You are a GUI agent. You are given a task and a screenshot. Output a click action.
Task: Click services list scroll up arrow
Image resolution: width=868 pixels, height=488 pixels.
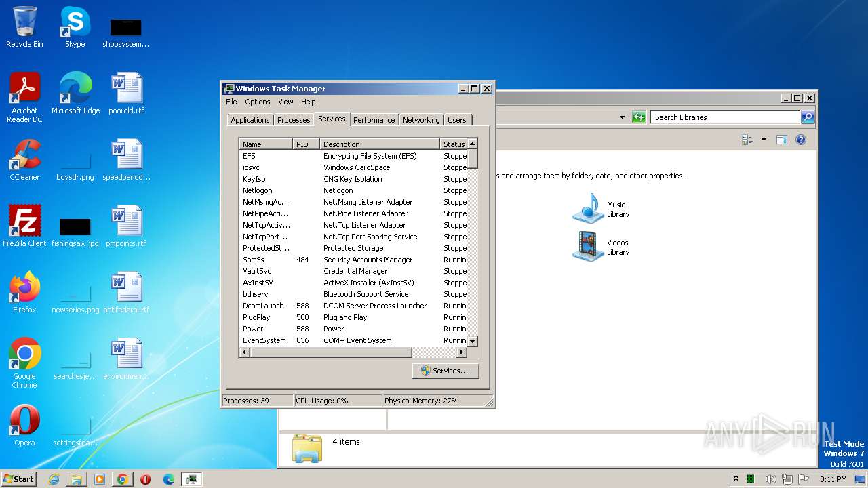(x=473, y=144)
